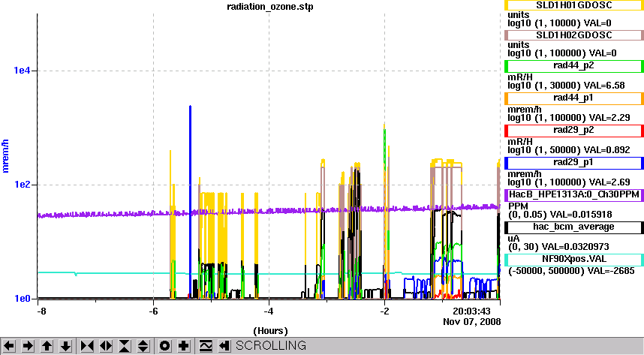Click the -2 hours axis tick label
This screenshot has width=644, height=355.
tap(384, 311)
